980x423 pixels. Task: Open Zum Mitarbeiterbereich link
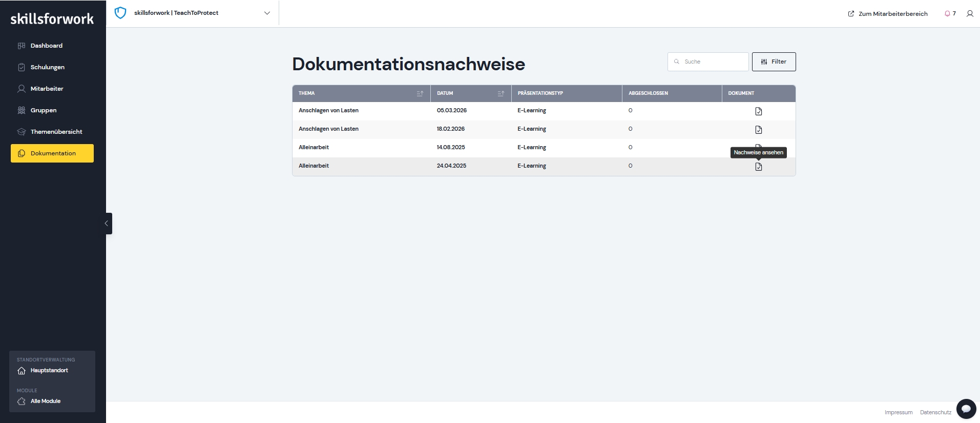(888, 14)
